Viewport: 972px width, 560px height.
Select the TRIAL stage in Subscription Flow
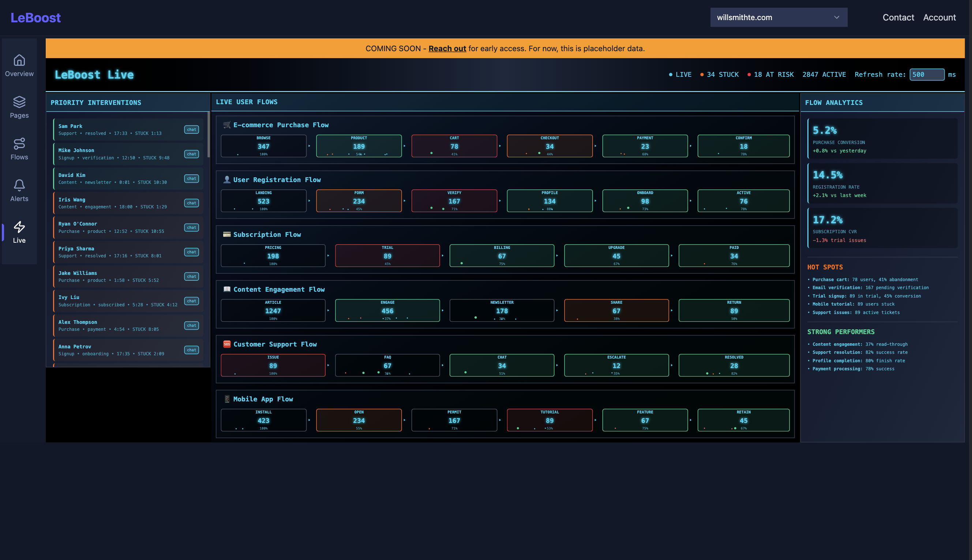387,256
